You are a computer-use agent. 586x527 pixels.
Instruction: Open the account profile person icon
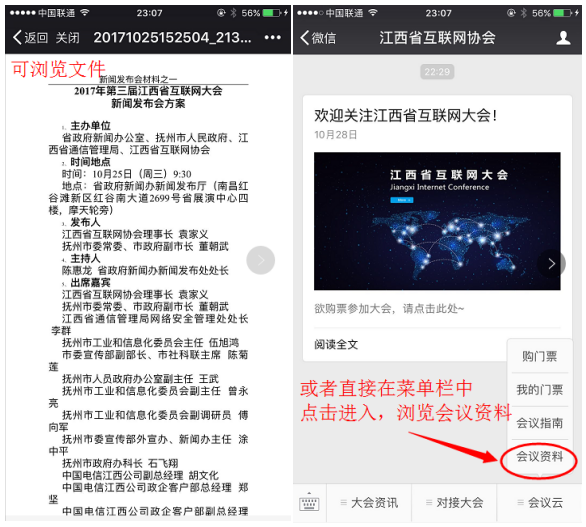point(563,38)
